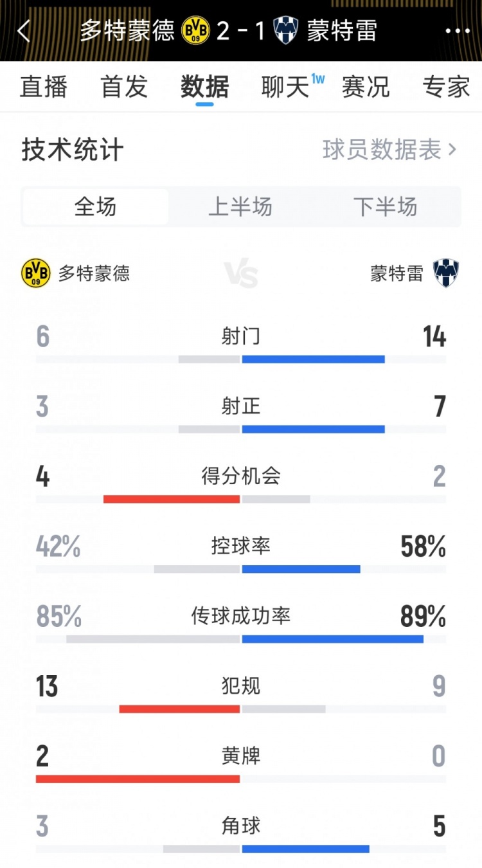This screenshot has width=482, height=868.
Task: Tap the vs watermark between the two teams
Action: [x=241, y=273]
